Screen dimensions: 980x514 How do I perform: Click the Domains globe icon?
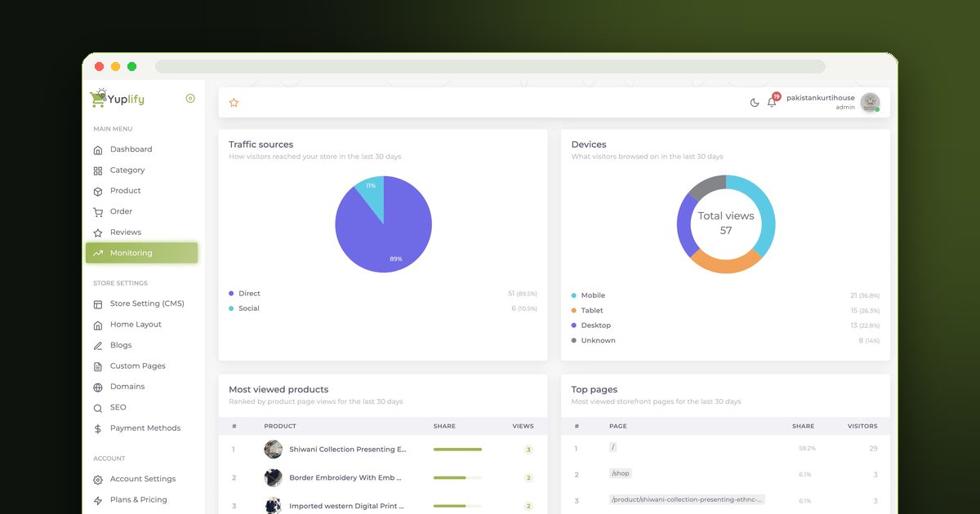coord(98,387)
